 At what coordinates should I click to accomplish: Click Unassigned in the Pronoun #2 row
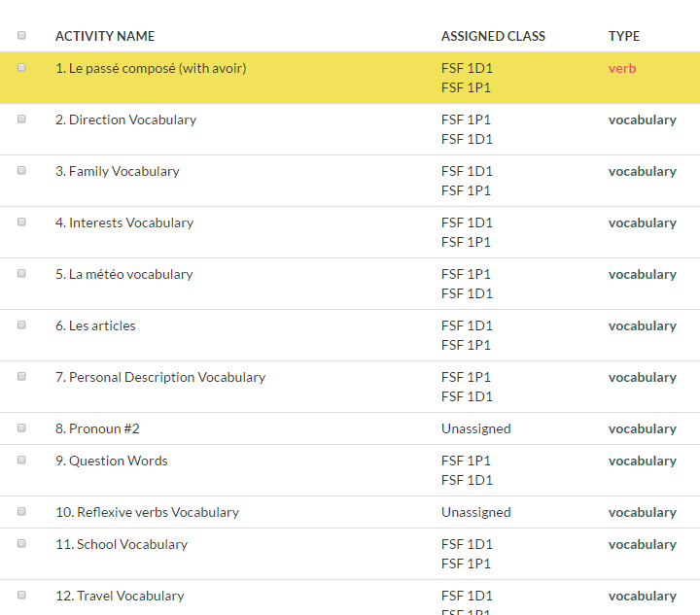475,428
